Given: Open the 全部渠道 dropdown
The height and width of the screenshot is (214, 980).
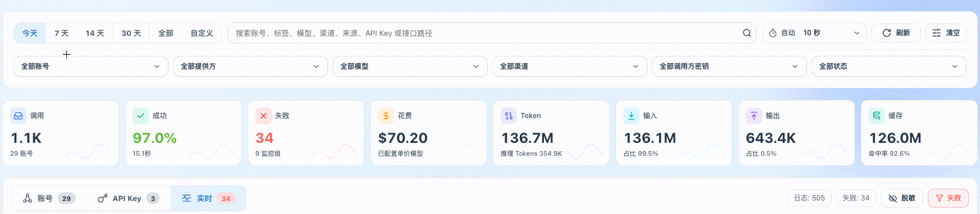Looking at the screenshot, I should 570,66.
